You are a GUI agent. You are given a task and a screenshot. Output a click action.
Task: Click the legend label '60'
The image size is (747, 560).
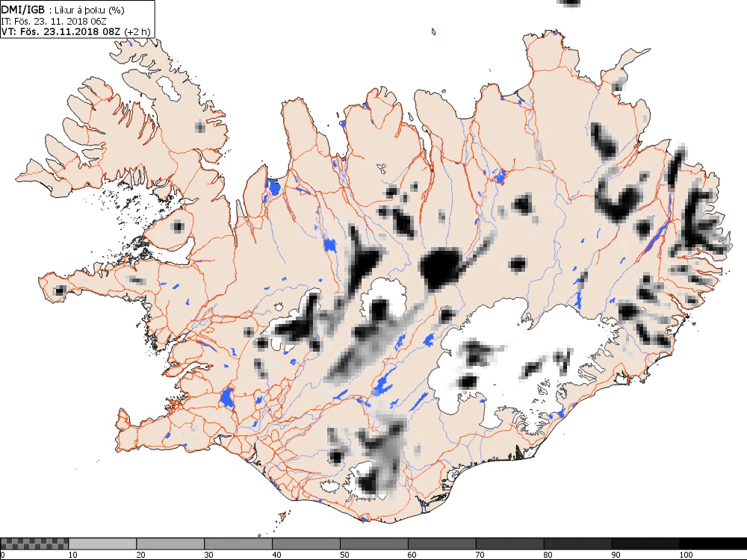[412, 555]
